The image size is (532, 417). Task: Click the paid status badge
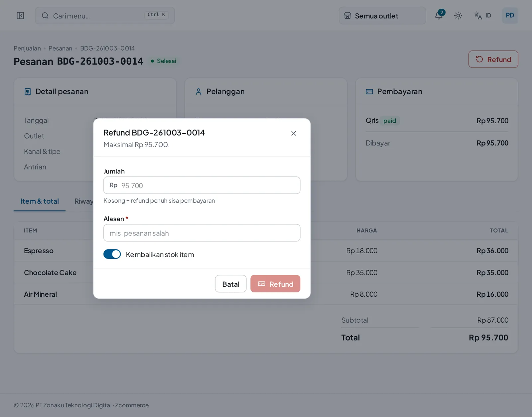pyautogui.click(x=390, y=121)
